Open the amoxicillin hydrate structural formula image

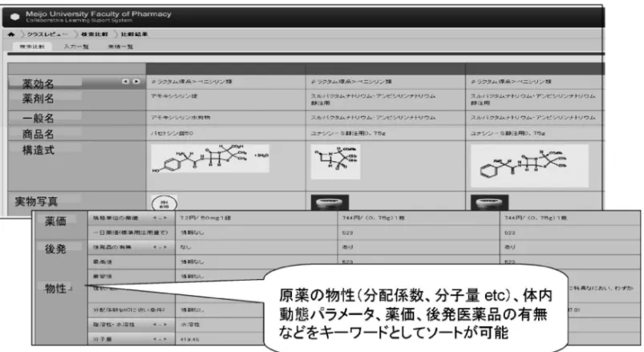pyautogui.click(x=210, y=159)
